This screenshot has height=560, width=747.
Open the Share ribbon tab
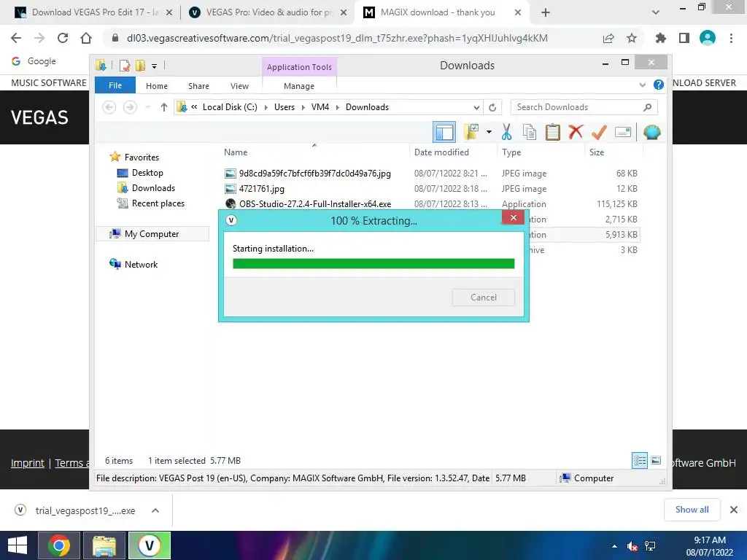[198, 86]
